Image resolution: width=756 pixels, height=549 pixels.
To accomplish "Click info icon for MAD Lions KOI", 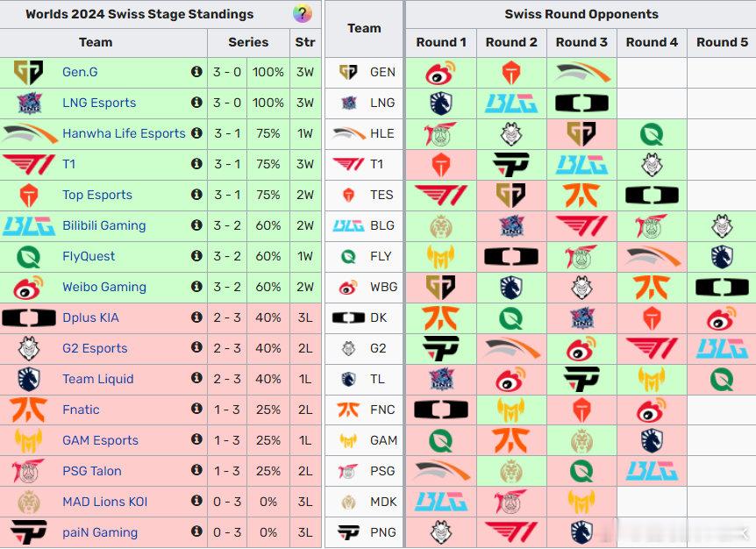I will click(x=196, y=500).
